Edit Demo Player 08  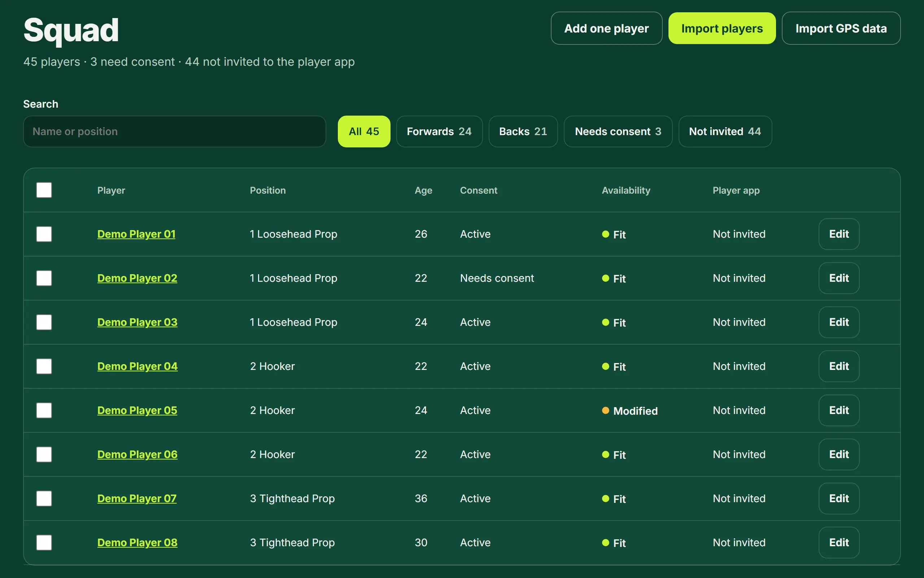(839, 543)
